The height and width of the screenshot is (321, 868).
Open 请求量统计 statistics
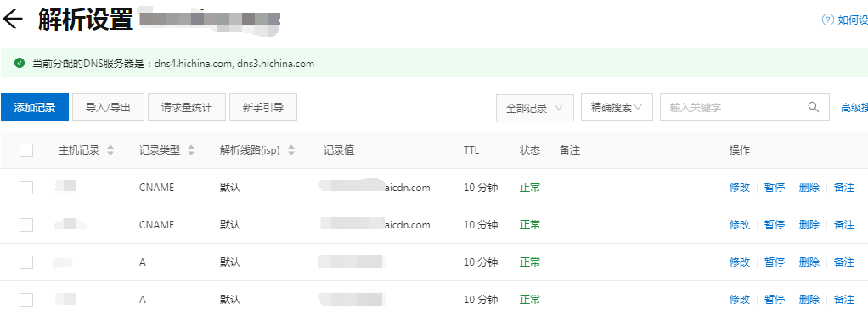(x=187, y=107)
